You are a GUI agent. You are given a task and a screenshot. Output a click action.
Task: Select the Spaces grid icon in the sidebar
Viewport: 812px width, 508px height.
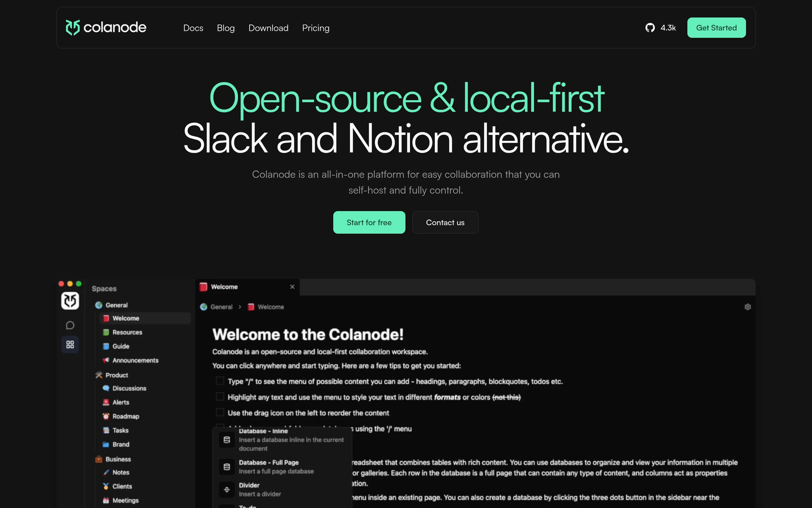(70, 344)
